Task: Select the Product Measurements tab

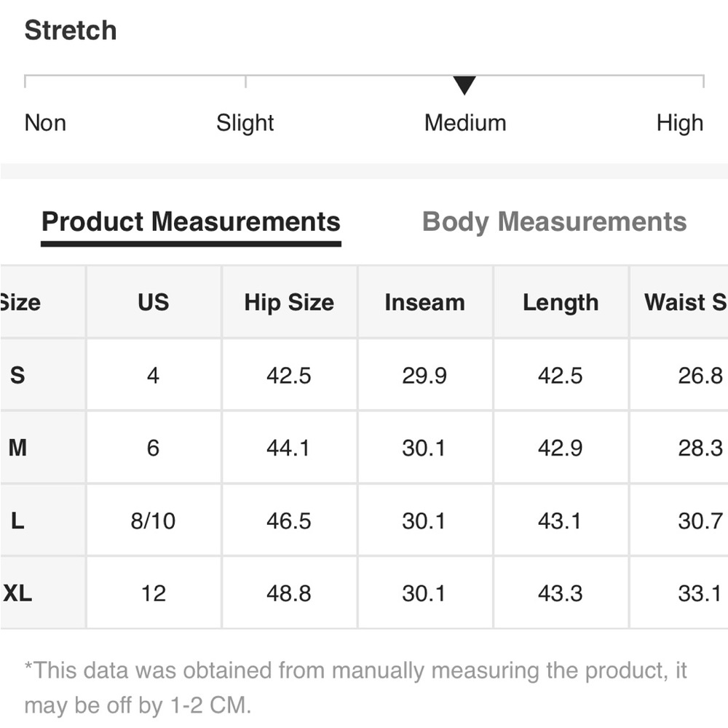Action: point(191,222)
